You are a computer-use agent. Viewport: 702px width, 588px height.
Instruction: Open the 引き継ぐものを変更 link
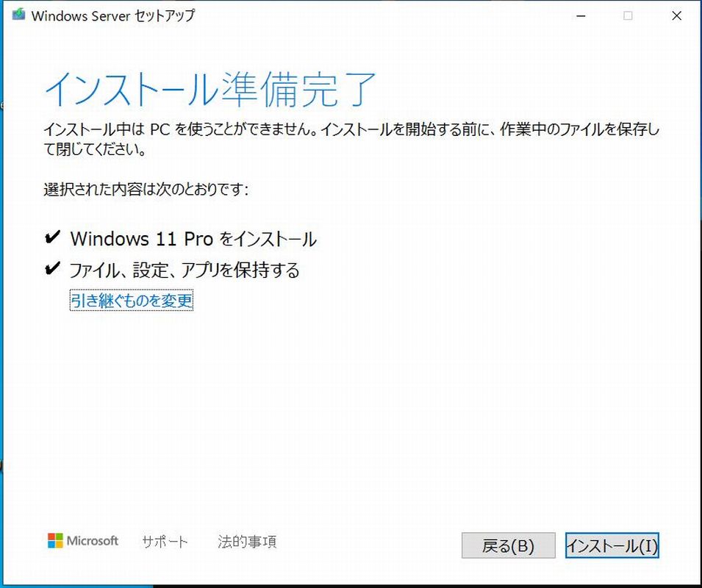click(x=132, y=300)
